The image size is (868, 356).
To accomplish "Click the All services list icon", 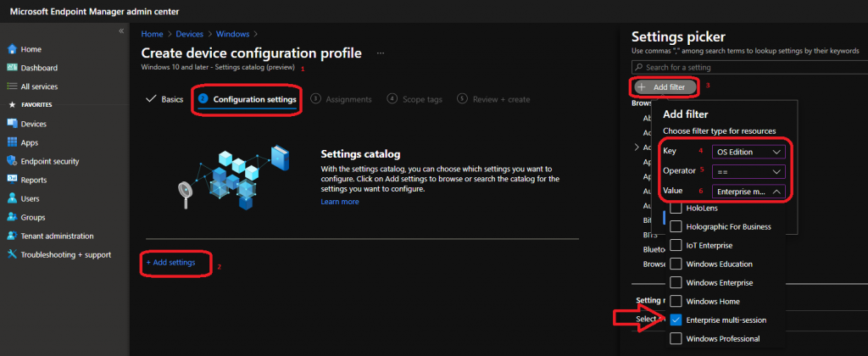I will click(12, 86).
